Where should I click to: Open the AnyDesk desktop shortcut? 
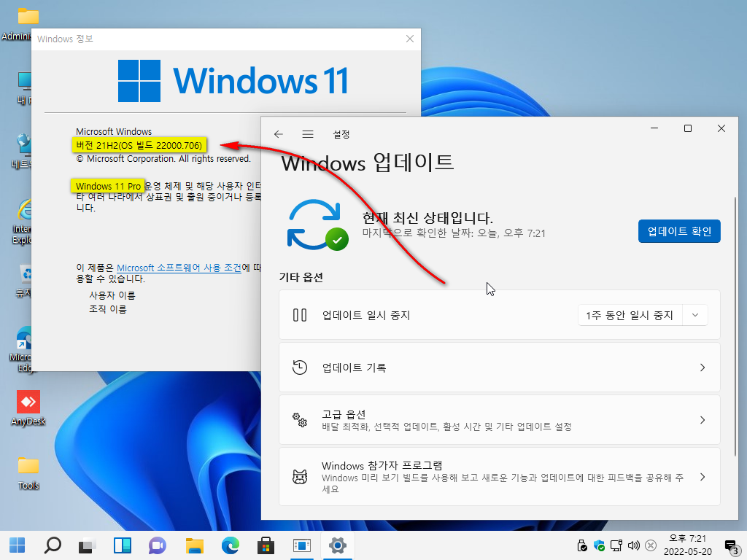point(28,408)
